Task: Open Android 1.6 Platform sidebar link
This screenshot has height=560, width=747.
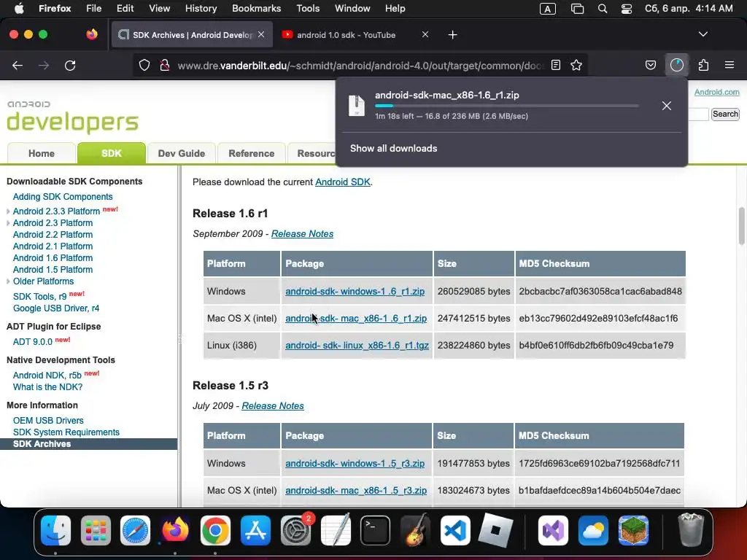Action: coord(53,258)
